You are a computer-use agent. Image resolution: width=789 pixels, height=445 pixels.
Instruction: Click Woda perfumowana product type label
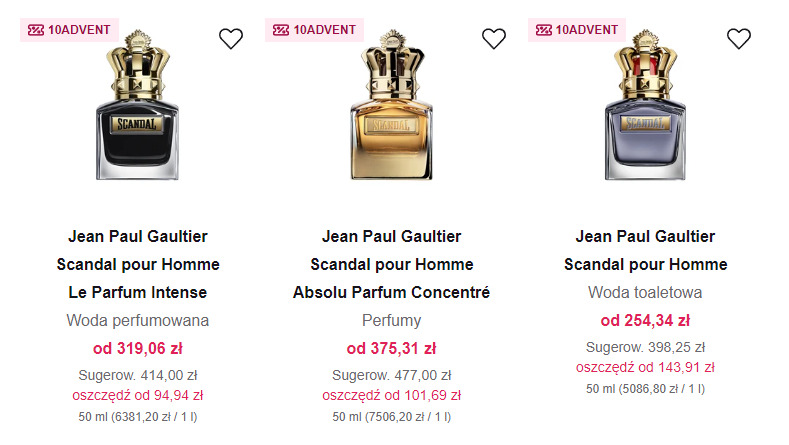point(138,321)
